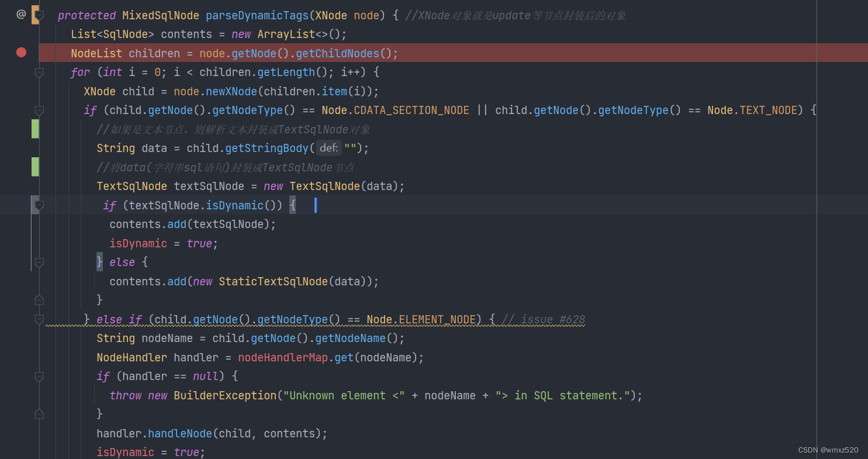The width and height of the screenshot is (868, 459).
Task: Click the 'String data' declaration
Action: coord(132,148)
